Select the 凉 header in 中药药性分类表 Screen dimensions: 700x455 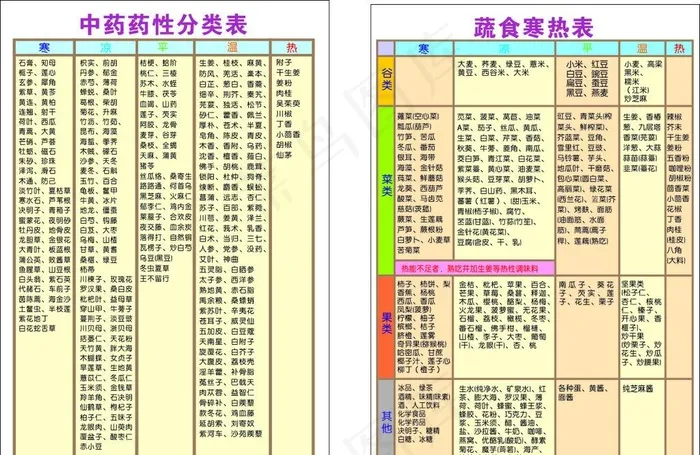[x=105, y=47]
